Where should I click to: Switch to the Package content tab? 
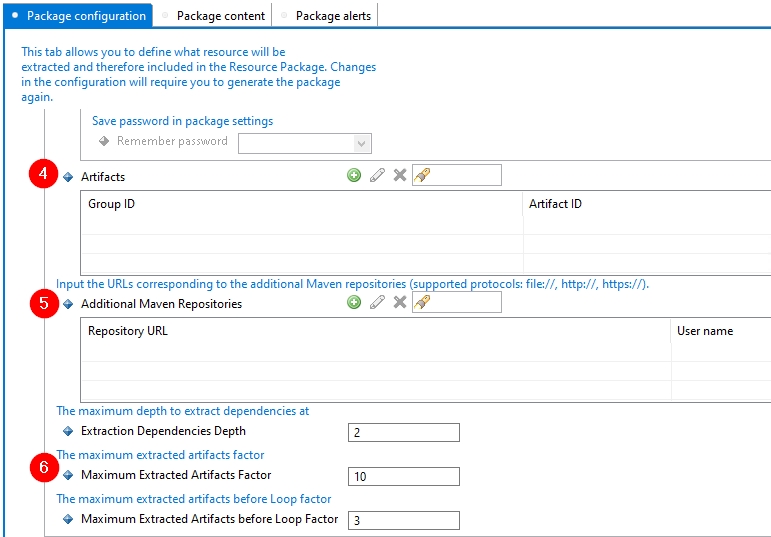tap(220, 15)
